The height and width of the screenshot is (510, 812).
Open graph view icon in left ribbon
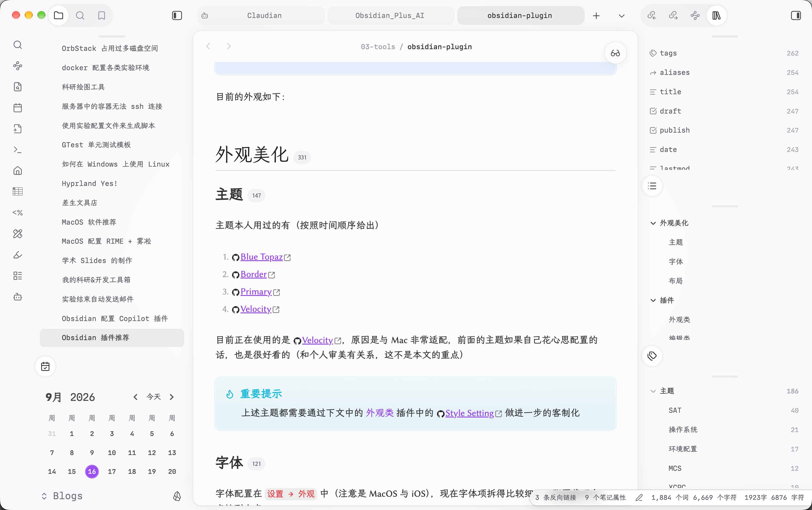(18, 66)
